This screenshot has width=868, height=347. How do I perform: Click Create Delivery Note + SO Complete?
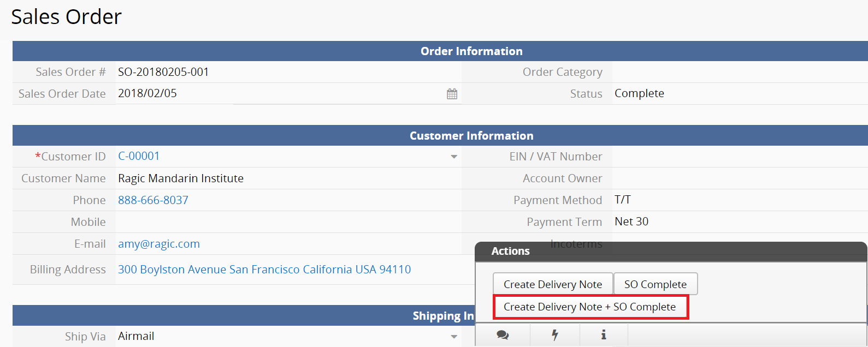coord(590,307)
